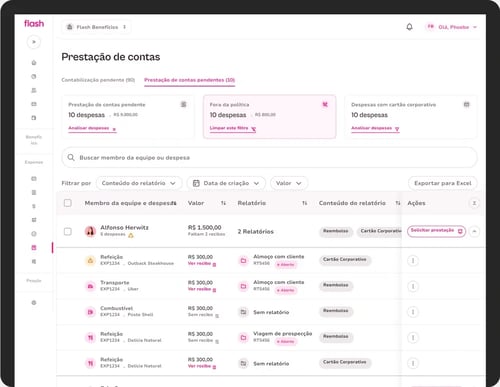Click Reembolso tag in Combustível row
The height and width of the screenshot is (387, 500).
pos(336,311)
